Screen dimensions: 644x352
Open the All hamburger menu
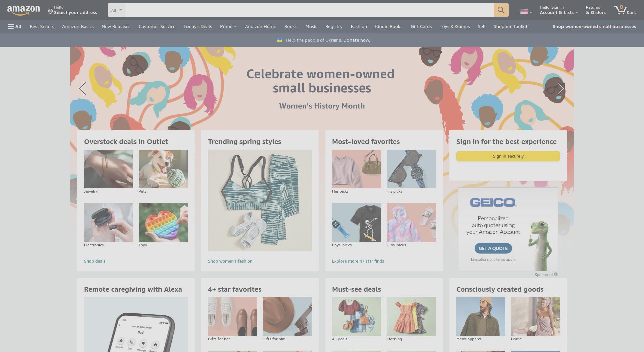pyautogui.click(x=15, y=26)
